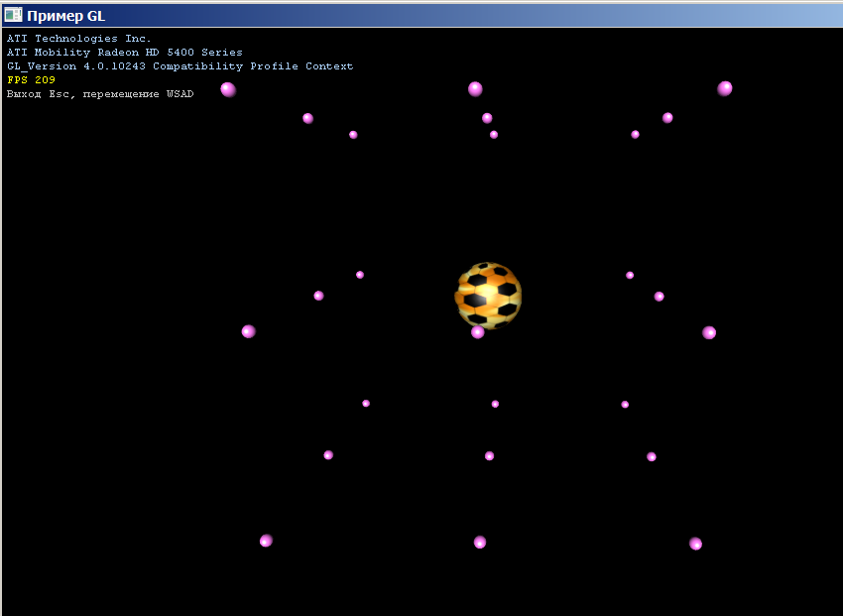Select the pink sphere overlapping the ball's bottom

[x=478, y=332]
